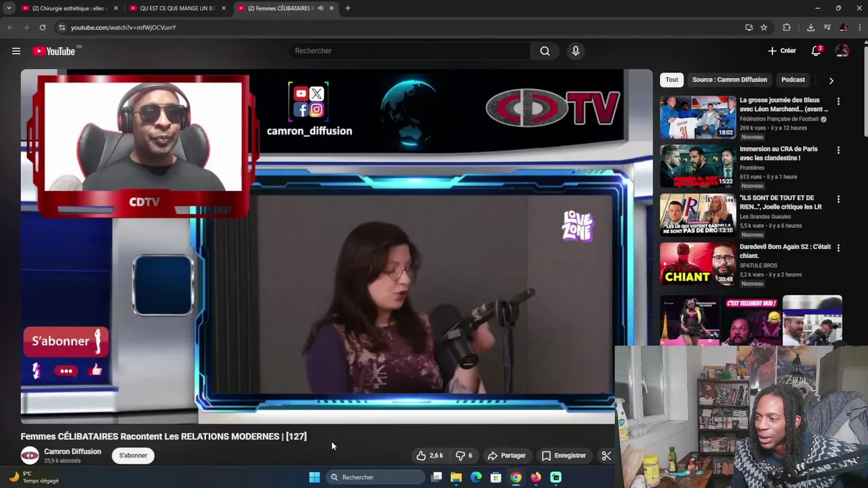Viewport: 868px width, 488px height.
Task: Open Windows Start menu
Action: pyautogui.click(x=315, y=477)
